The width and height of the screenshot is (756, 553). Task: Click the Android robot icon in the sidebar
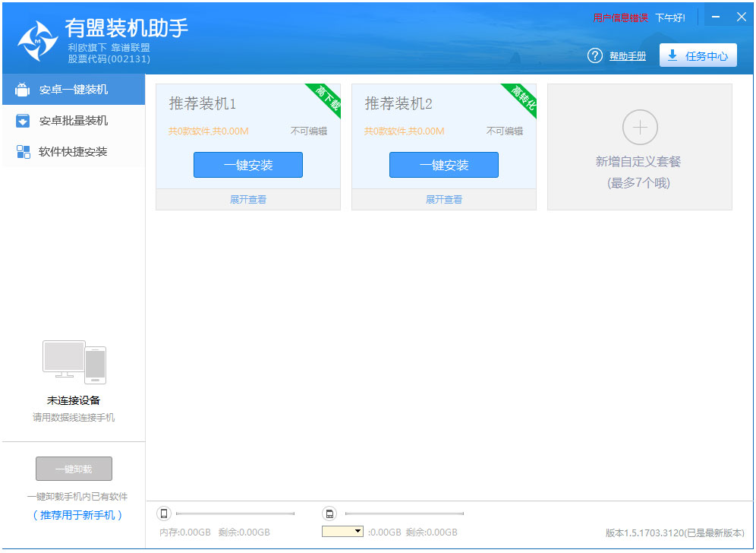22,90
